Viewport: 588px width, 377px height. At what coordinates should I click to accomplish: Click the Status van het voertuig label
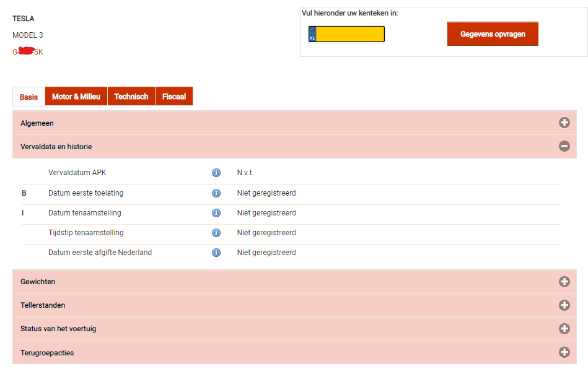click(58, 329)
